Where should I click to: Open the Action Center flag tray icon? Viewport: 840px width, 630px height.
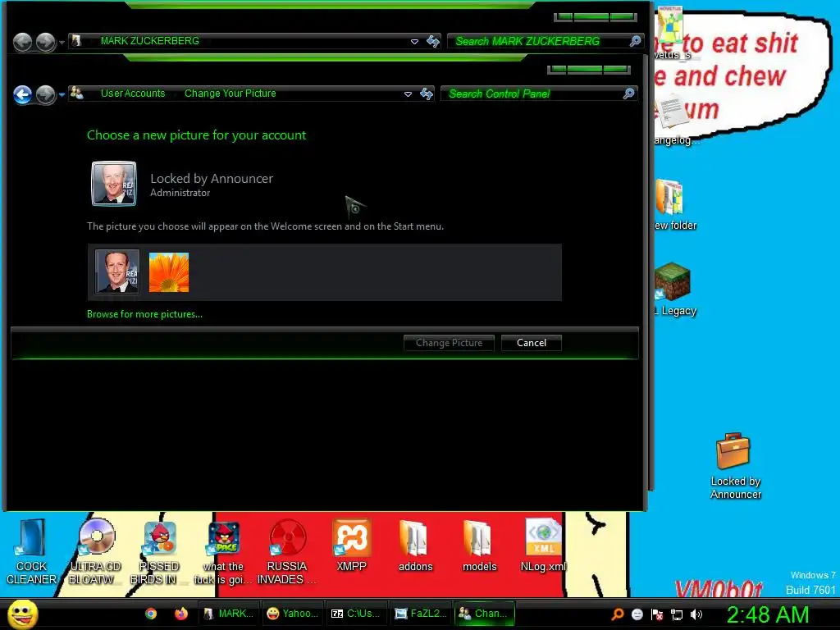coord(657,614)
